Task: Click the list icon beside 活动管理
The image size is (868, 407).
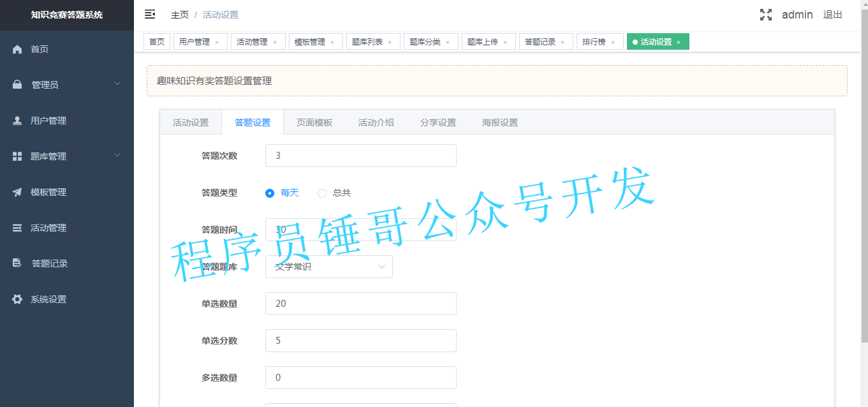Action: tap(17, 228)
